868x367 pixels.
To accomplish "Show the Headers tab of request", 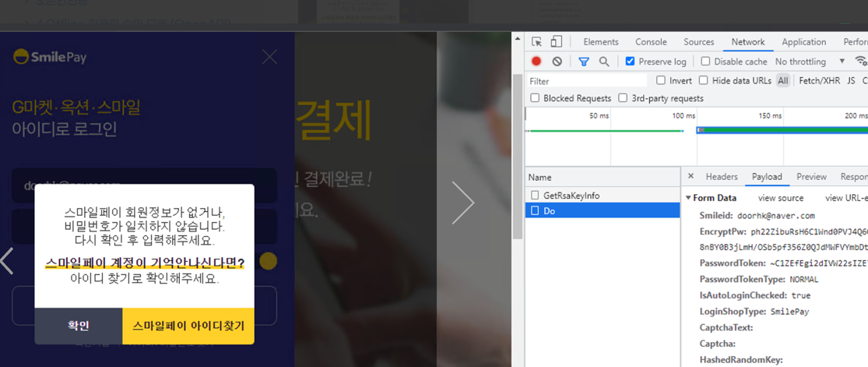I will [x=722, y=177].
